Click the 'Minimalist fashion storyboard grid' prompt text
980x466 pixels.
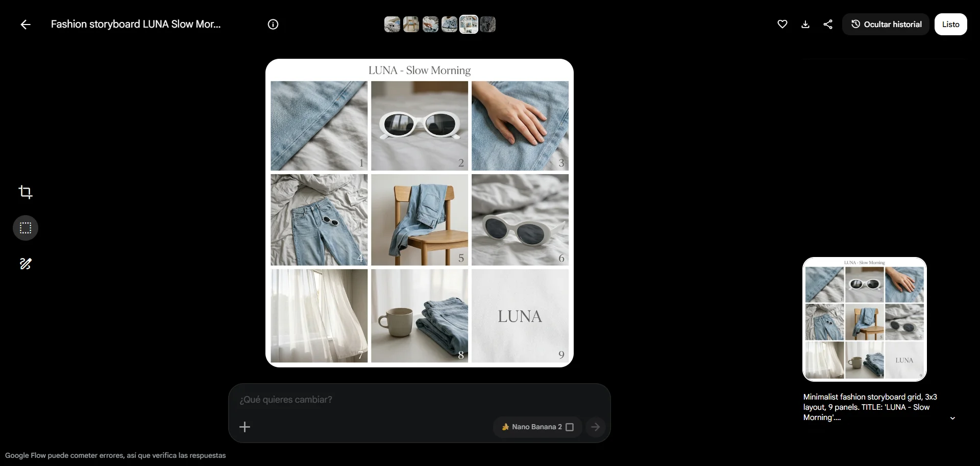coord(870,407)
